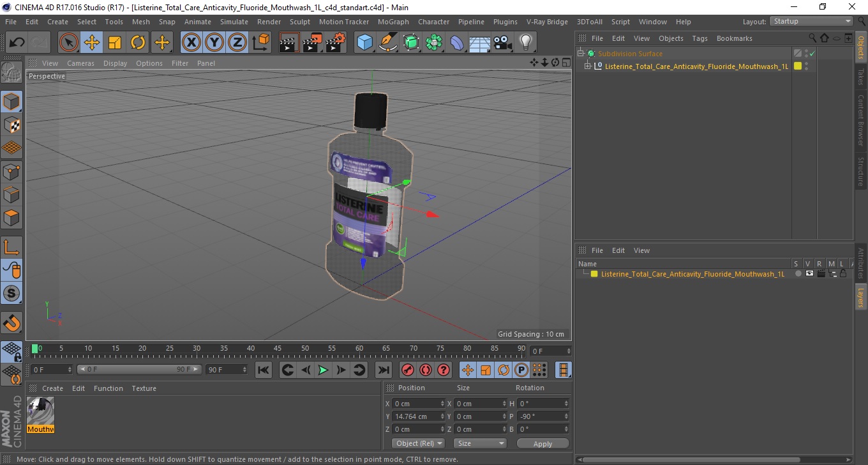
Task: Open the deformer Bend icon
Action: [x=457, y=43]
